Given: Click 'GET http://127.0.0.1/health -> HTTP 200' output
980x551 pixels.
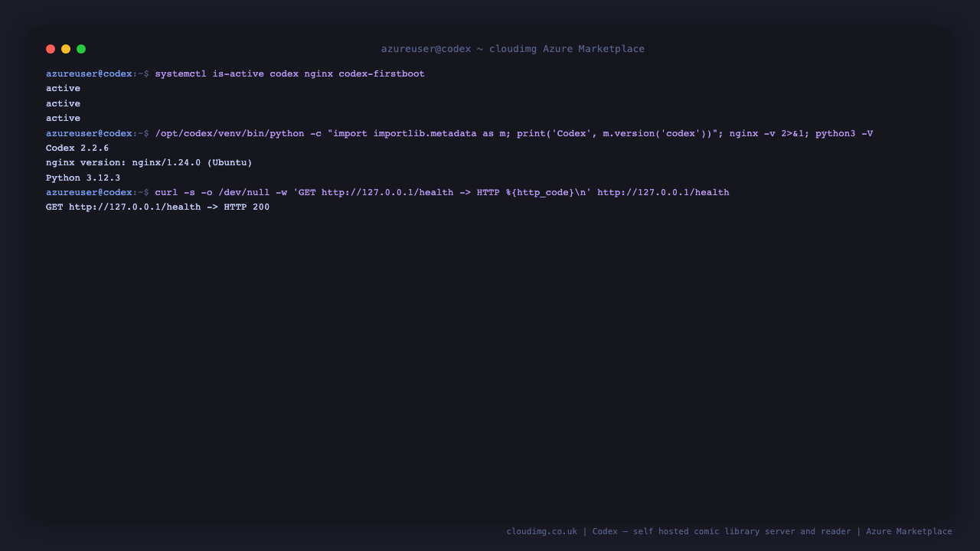Looking at the screenshot, I should [x=158, y=207].
